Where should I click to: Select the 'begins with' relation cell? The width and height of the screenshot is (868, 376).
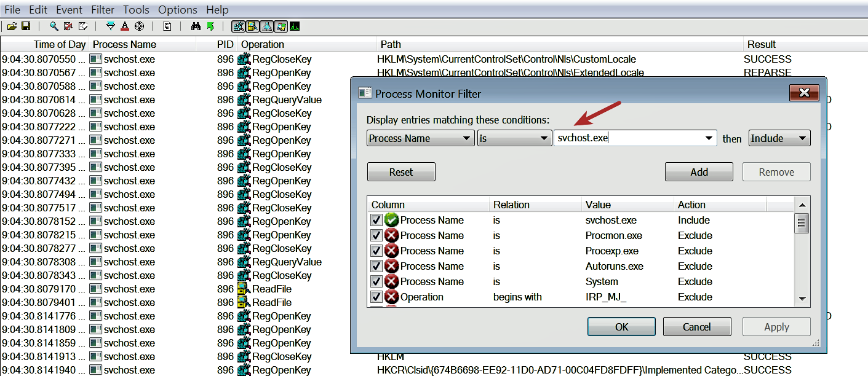point(517,297)
